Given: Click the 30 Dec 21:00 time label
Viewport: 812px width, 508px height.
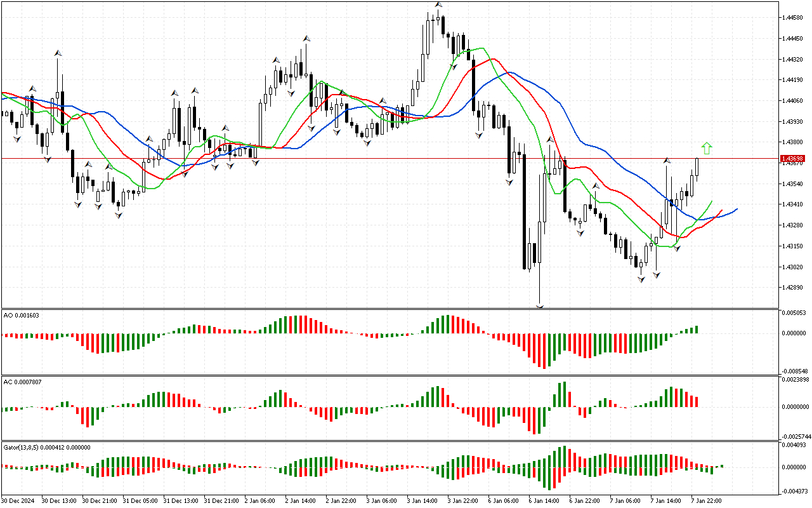Looking at the screenshot, I should (x=100, y=501).
